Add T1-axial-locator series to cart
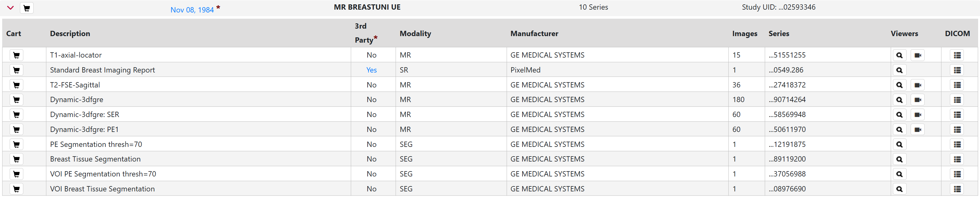Image resolution: width=980 pixels, height=197 pixels. [x=16, y=55]
